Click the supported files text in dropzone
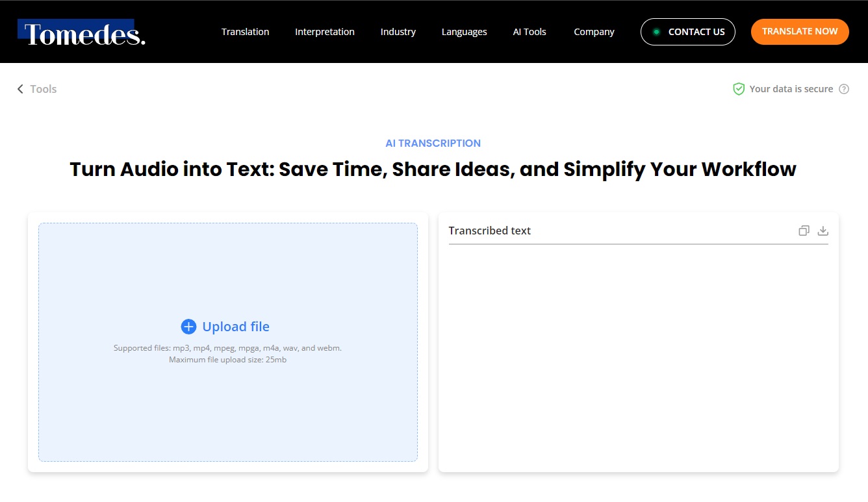868x502 pixels. (227, 348)
